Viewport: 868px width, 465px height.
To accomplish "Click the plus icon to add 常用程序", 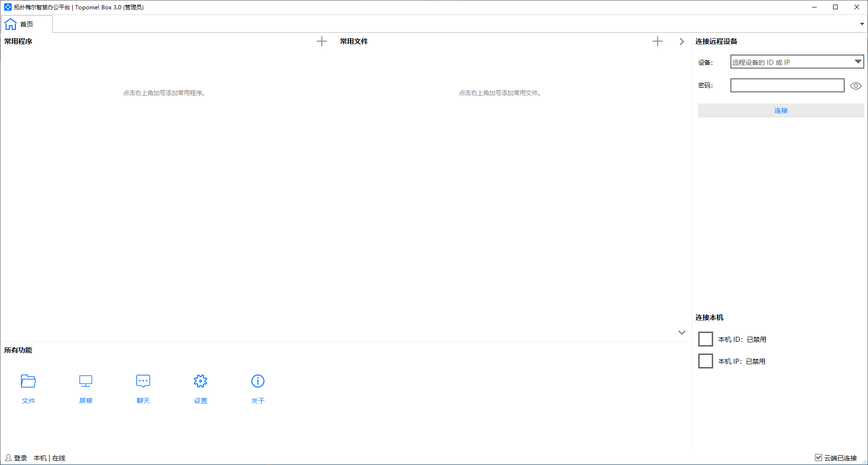I will (x=322, y=42).
